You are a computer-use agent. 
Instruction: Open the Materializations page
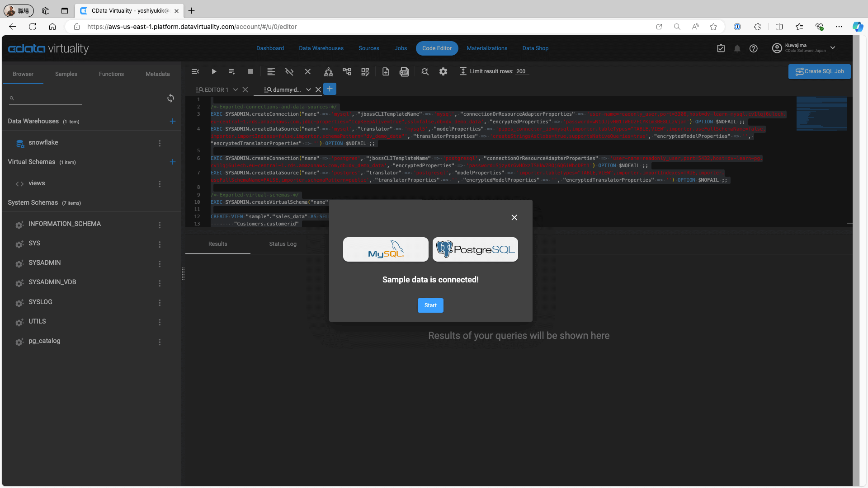487,48
